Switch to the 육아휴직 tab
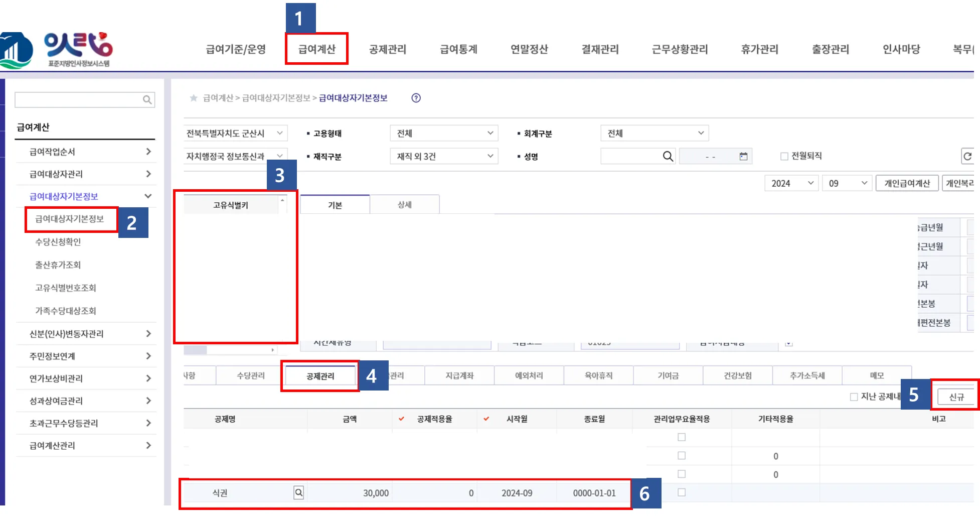Viewport: 980px width, 516px height. [599, 375]
